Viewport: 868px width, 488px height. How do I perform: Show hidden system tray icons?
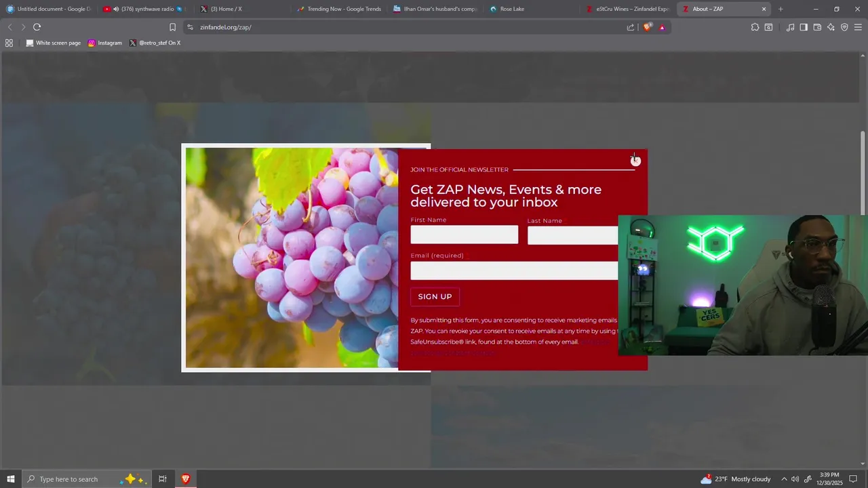[784, 479]
